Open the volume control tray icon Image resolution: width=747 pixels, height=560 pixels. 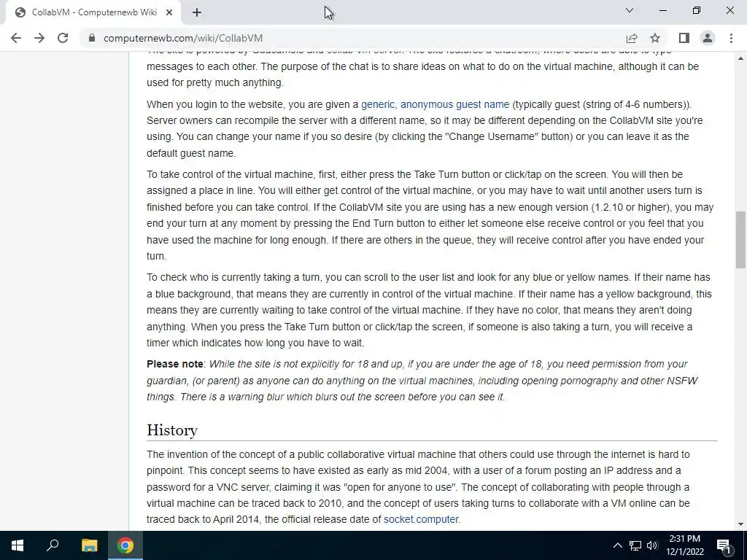coord(652,545)
